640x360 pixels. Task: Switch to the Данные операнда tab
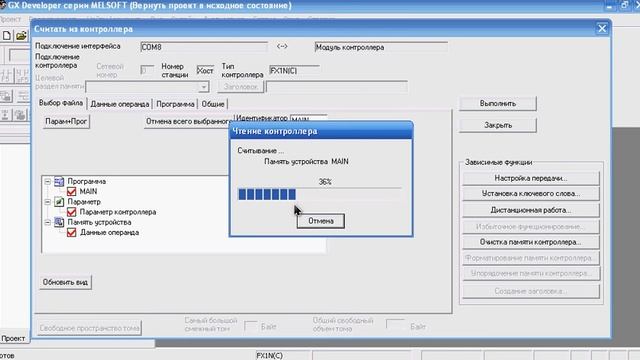tap(120, 104)
